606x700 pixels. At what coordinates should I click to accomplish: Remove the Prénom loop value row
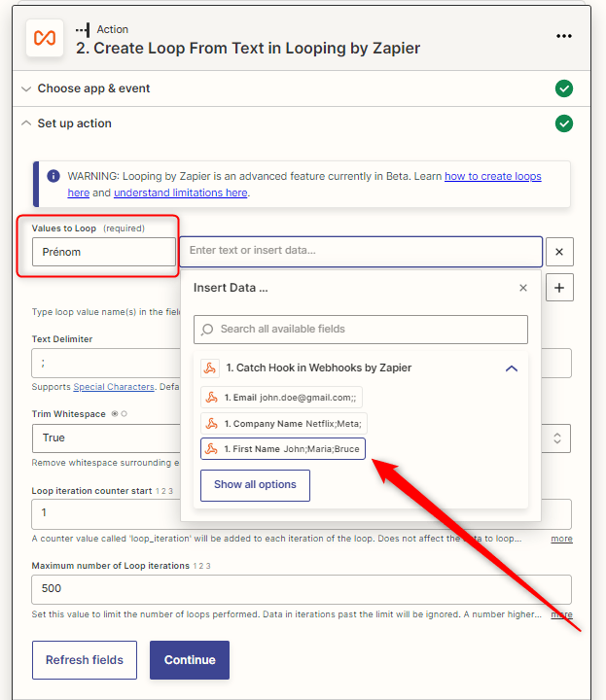click(559, 252)
